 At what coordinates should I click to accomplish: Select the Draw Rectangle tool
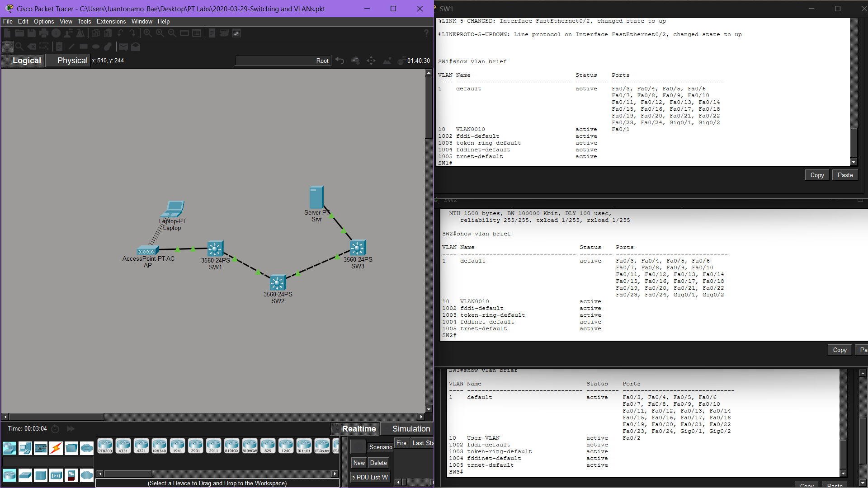pyautogui.click(x=84, y=46)
